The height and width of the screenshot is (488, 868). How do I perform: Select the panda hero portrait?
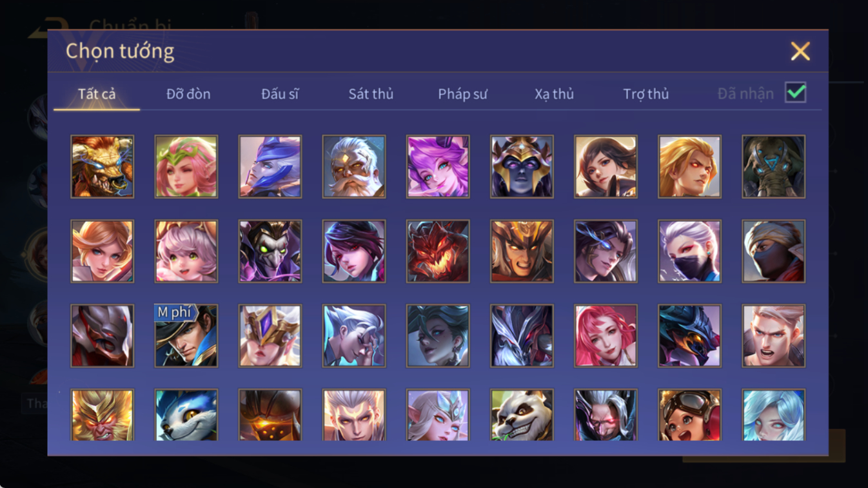click(522, 415)
